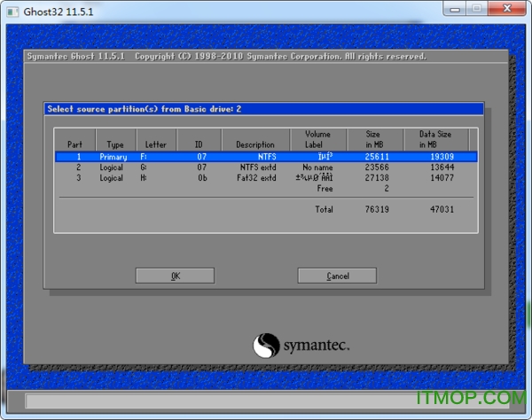Viewport: 532px width, 420px height.
Task: Click the Data Size in MB column header
Action: [x=434, y=139]
